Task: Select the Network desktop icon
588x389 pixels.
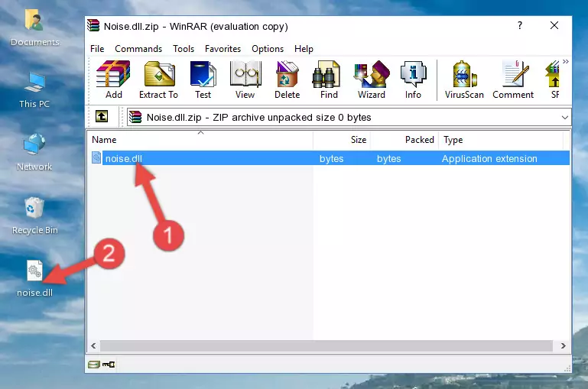Action: tap(34, 152)
